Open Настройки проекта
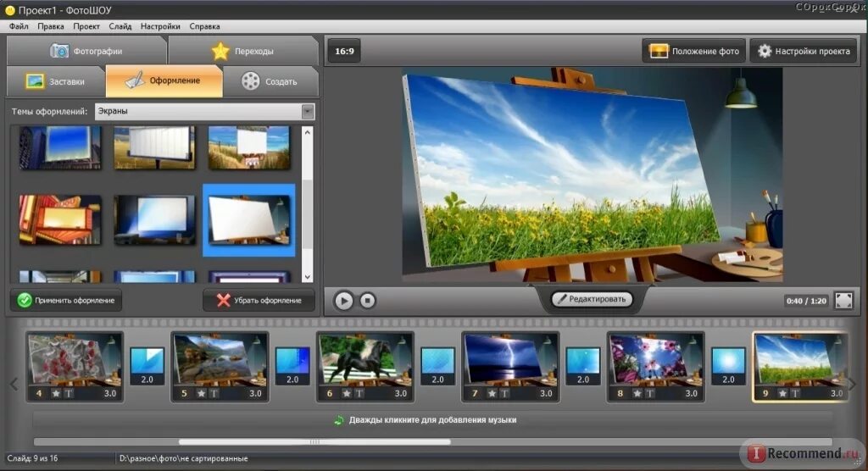 pos(804,52)
